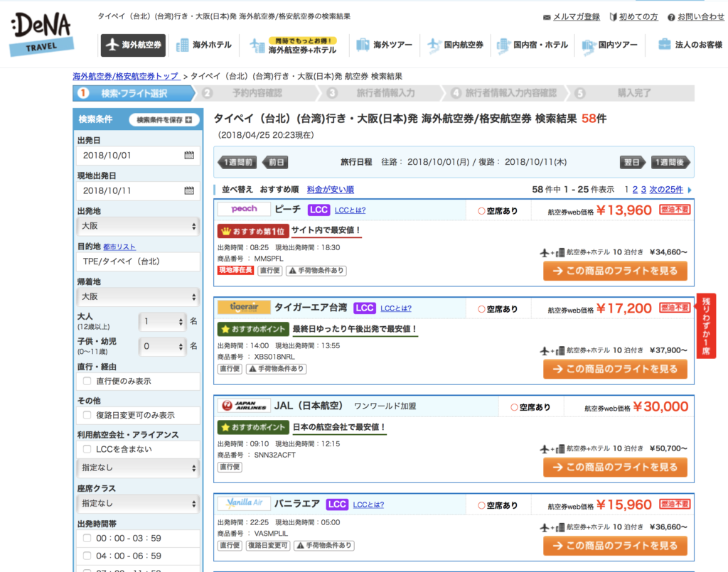The width and height of the screenshot is (728, 572).
Task: Open calendar icon for 出発日 field
Action: click(x=189, y=156)
